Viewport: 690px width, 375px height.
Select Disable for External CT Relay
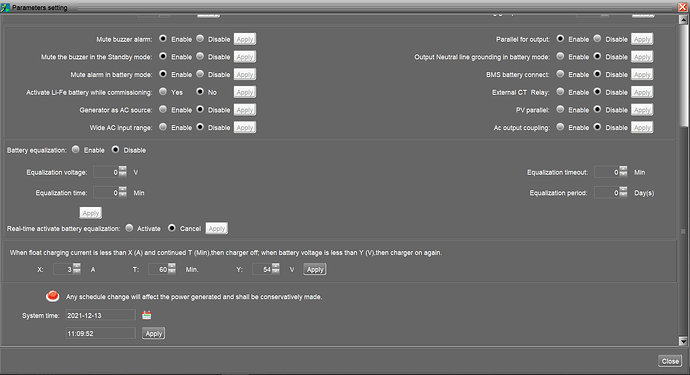597,92
